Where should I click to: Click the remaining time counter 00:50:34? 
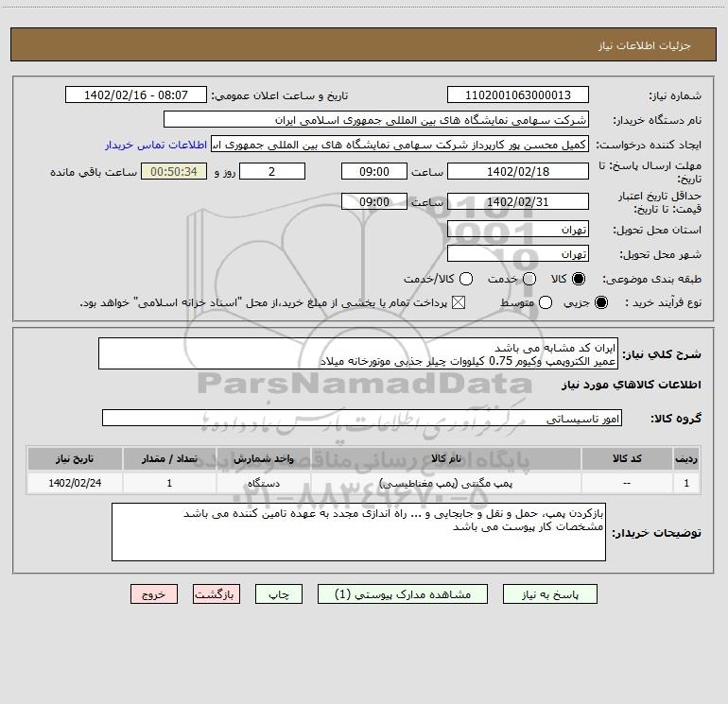(174, 171)
